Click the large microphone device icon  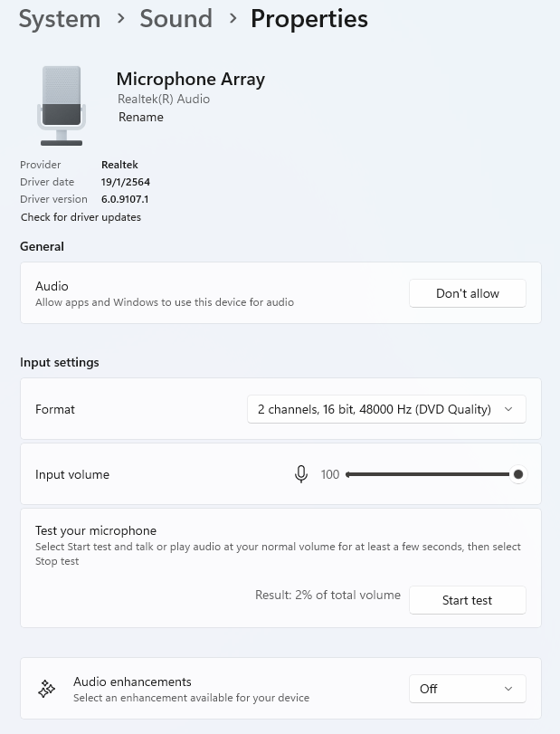coord(62,106)
